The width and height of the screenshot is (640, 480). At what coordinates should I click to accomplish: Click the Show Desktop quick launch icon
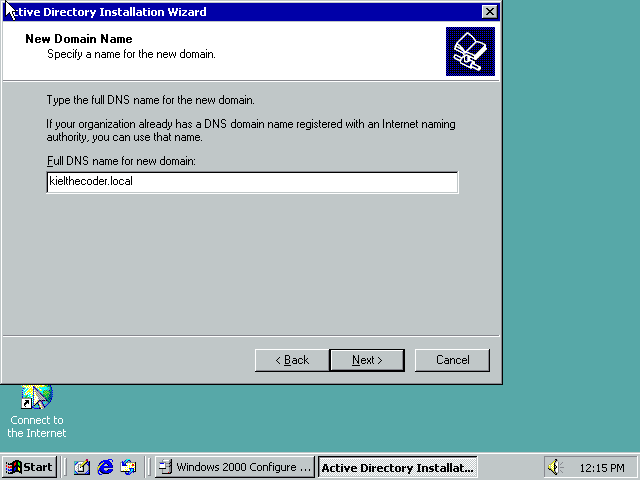click(x=82, y=467)
